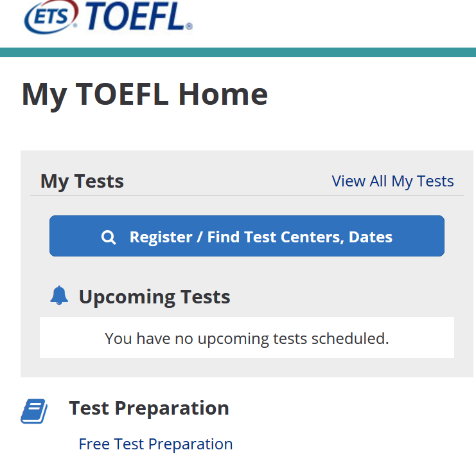The image size is (476, 459).
Task: Click the blue book icon
Action: click(34, 411)
